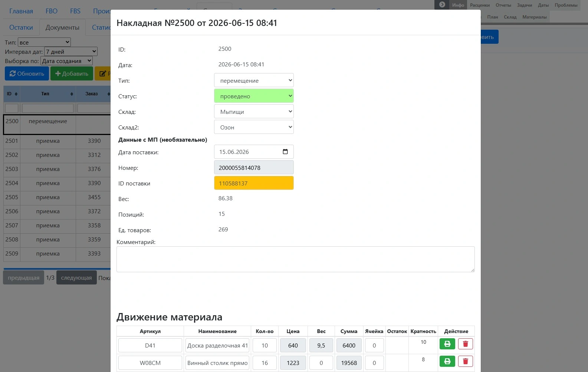The image size is (588, 372).
Task: Open the Склад2 dropdown showing Озон
Action: (254, 127)
